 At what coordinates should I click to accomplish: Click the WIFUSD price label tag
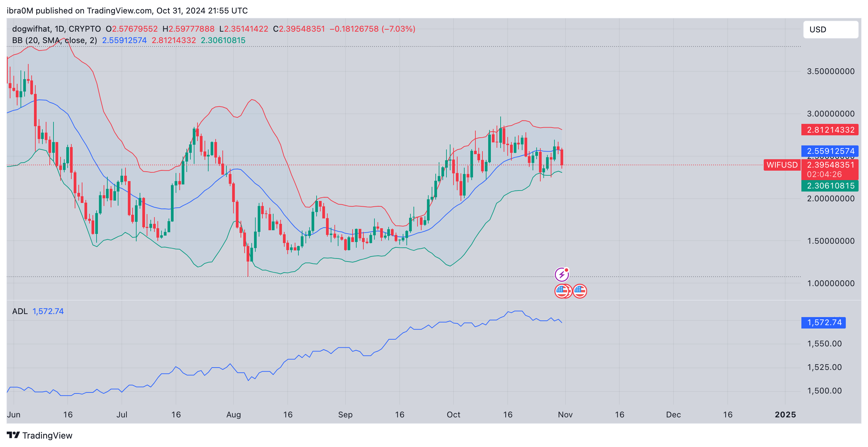click(782, 165)
